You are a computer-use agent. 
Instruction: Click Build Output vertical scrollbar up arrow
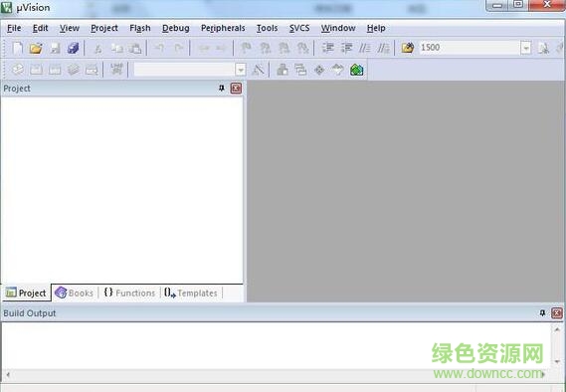pyautogui.click(x=557, y=329)
